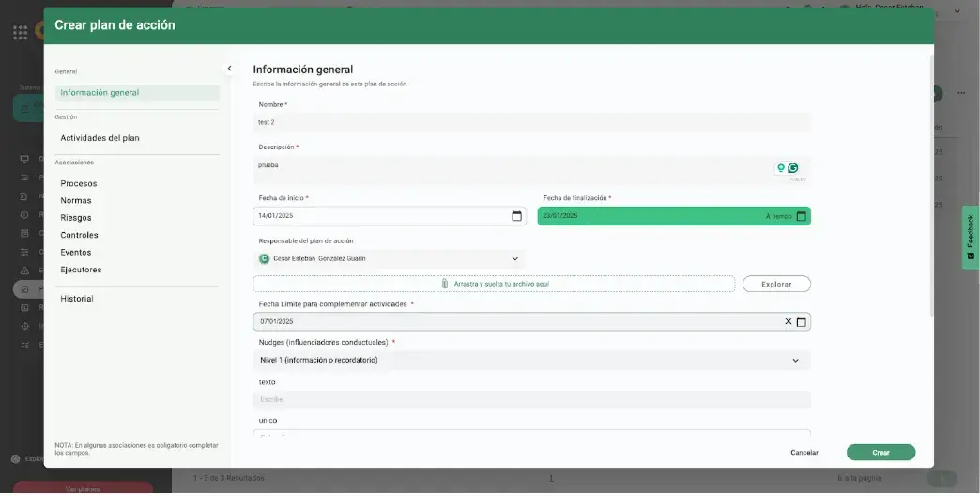Click the Cancelar button
The width and height of the screenshot is (980, 496).
804,453
